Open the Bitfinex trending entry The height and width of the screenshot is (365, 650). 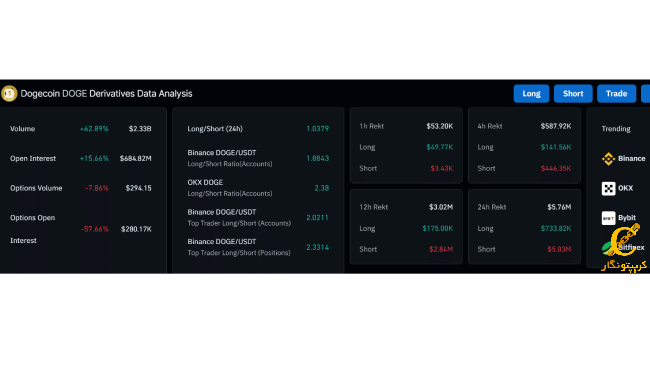click(x=624, y=248)
